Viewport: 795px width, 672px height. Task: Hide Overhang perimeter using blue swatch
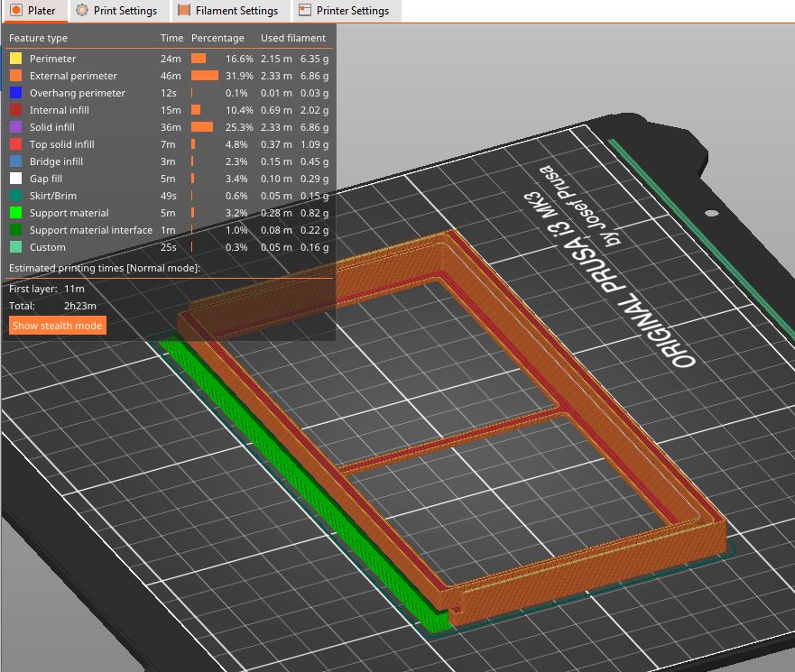15,93
